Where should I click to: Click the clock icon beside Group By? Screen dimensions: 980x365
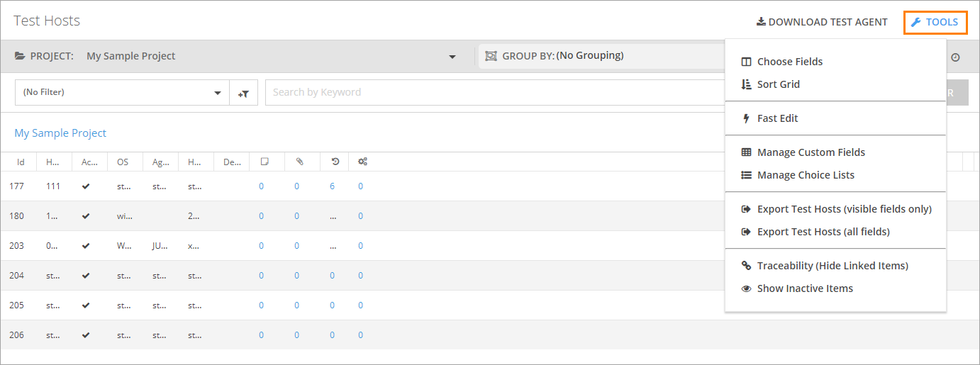[x=955, y=57]
